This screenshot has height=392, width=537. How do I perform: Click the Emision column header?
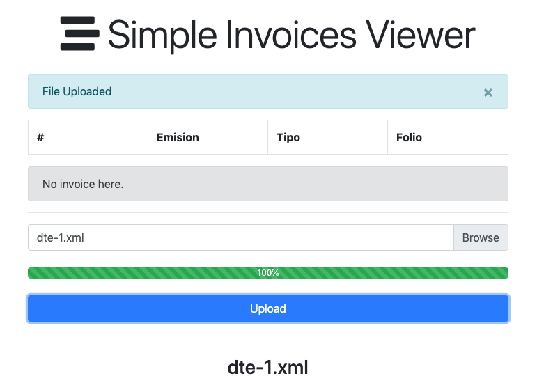pyautogui.click(x=208, y=137)
